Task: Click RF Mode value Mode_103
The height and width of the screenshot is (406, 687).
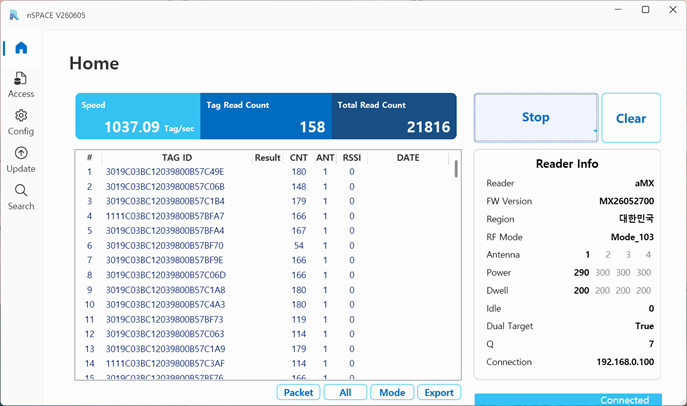Action: pos(632,237)
